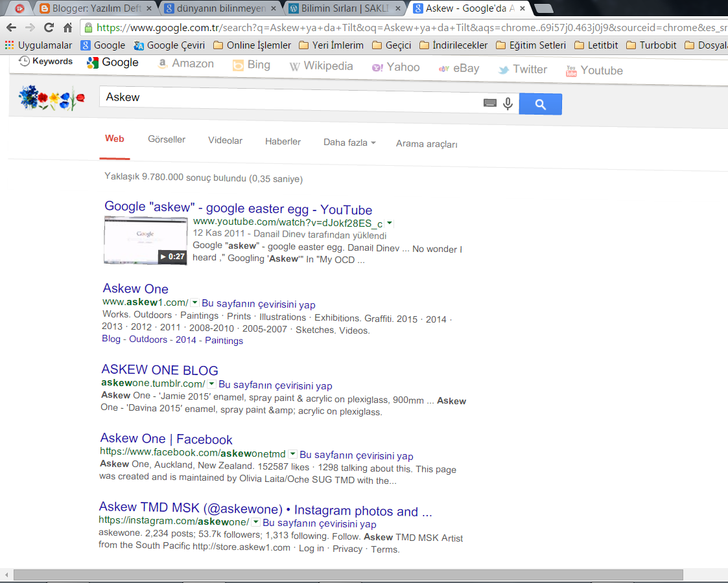
Task: Switch to the Görseller tab
Action: 167,140
